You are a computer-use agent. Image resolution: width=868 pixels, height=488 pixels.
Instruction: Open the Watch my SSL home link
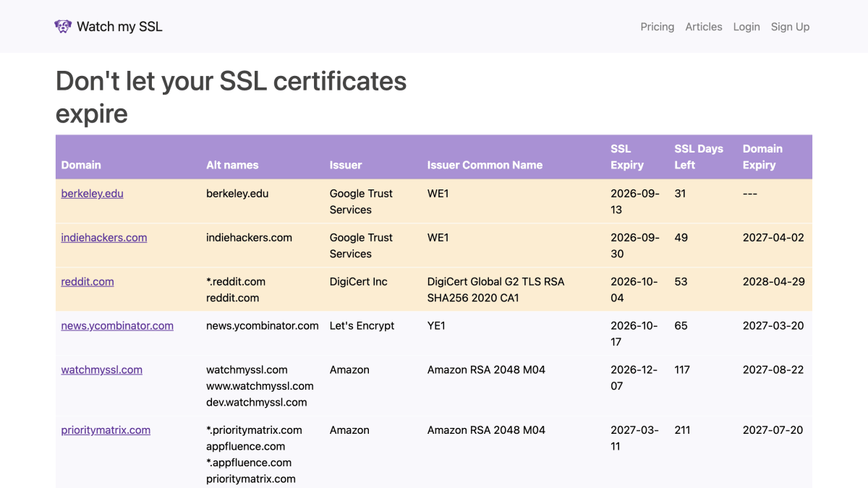[x=109, y=26]
